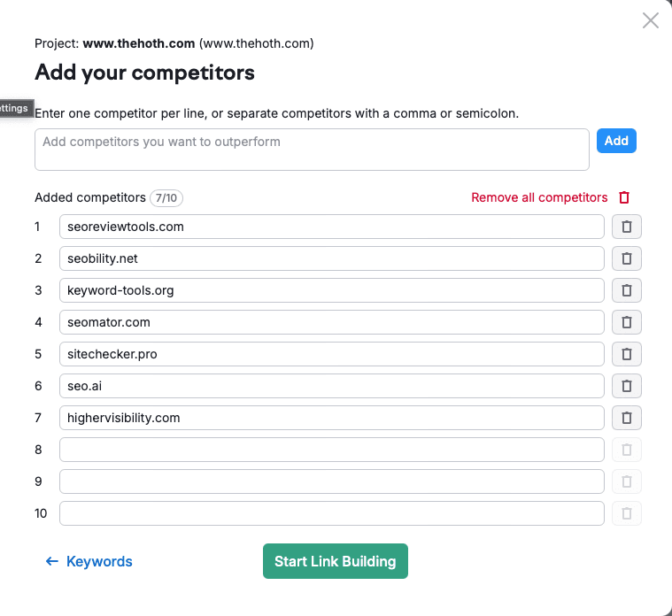Delete the seoreviewtools.com competitor row
This screenshot has width=672, height=616.
627,227
